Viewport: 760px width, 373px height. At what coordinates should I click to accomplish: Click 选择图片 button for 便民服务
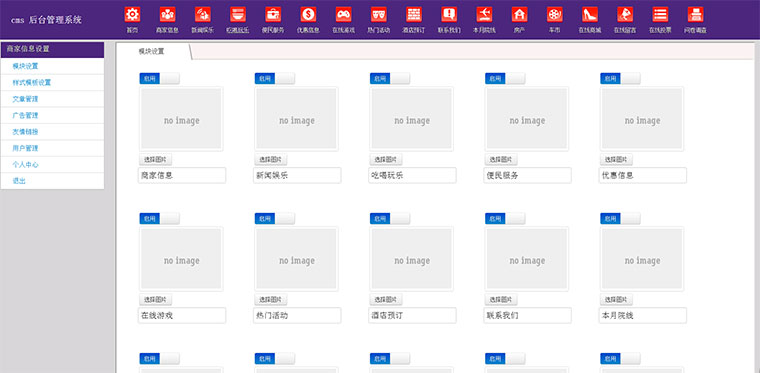pyautogui.click(x=501, y=159)
